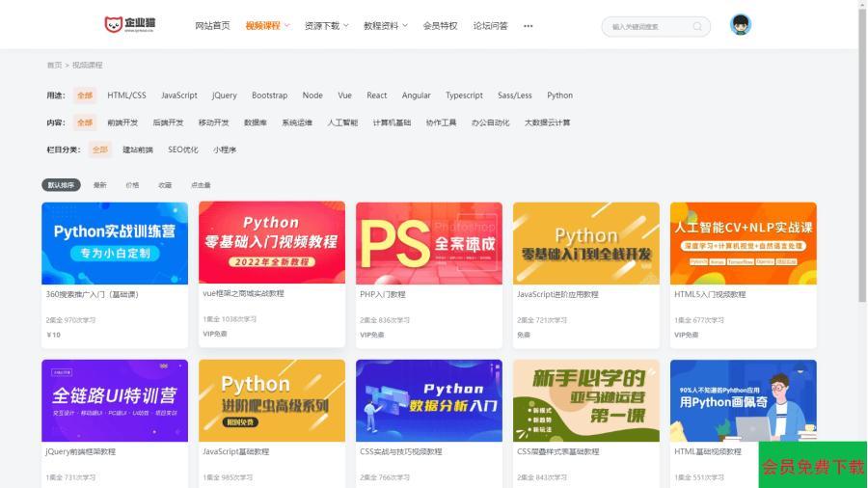
Task: Open 会员特权 page
Action: point(440,26)
